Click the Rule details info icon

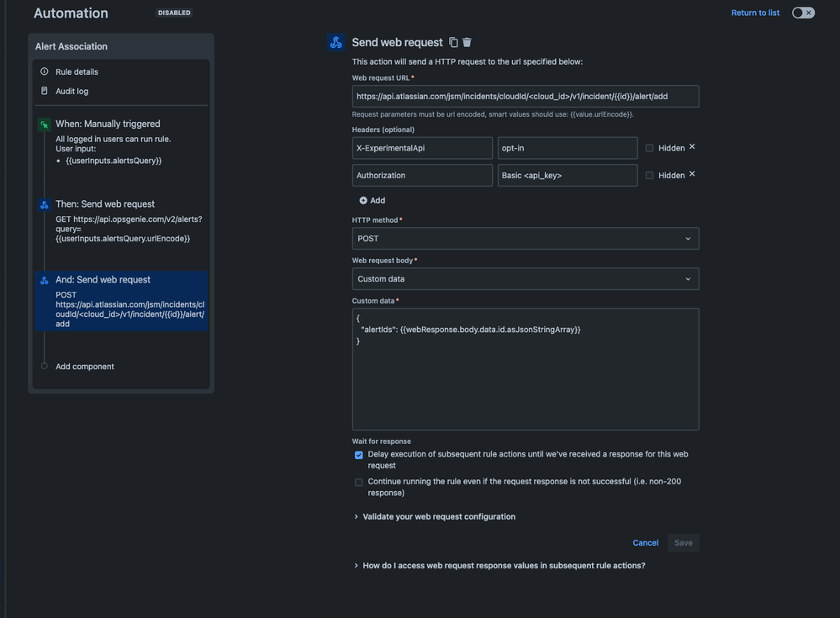pos(45,71)
